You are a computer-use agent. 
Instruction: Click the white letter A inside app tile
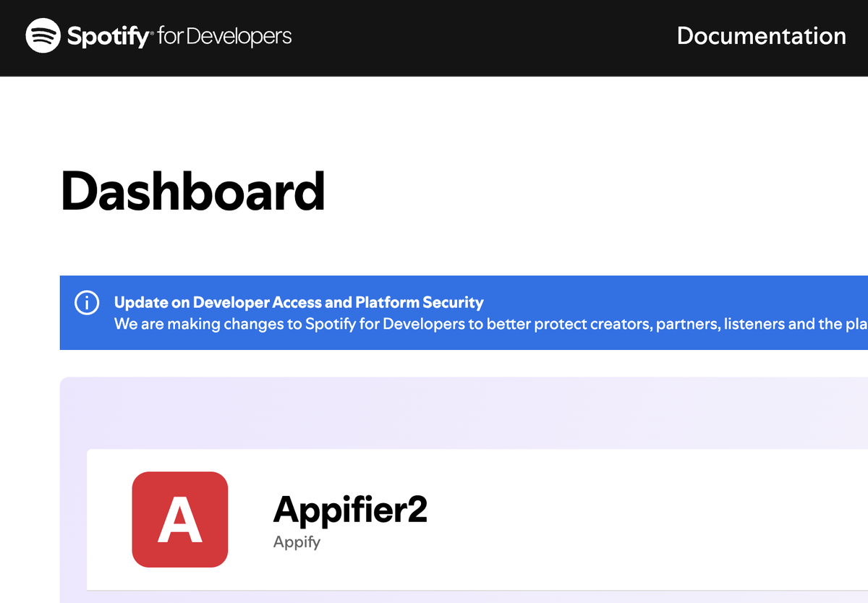click(x=179, y=521)
